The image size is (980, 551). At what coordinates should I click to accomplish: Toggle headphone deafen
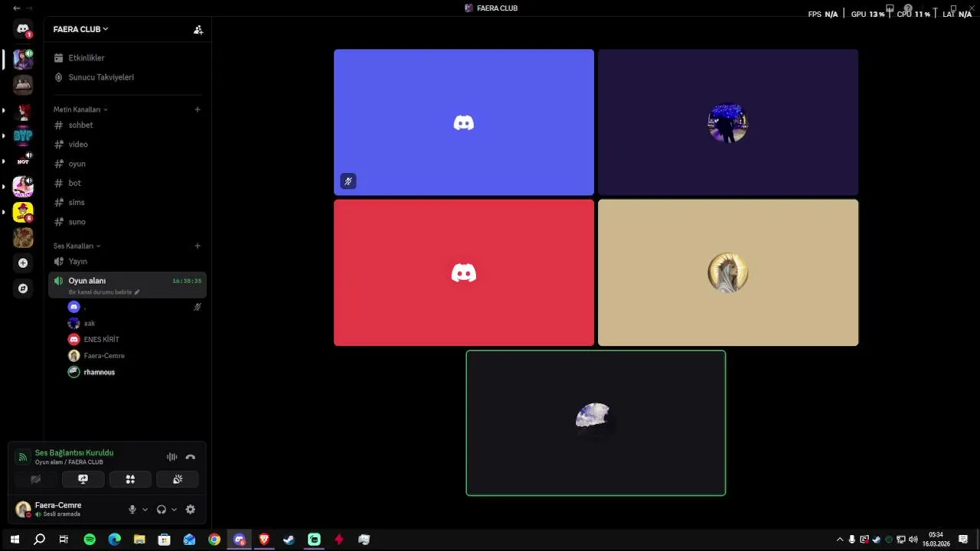click(162, 510)
